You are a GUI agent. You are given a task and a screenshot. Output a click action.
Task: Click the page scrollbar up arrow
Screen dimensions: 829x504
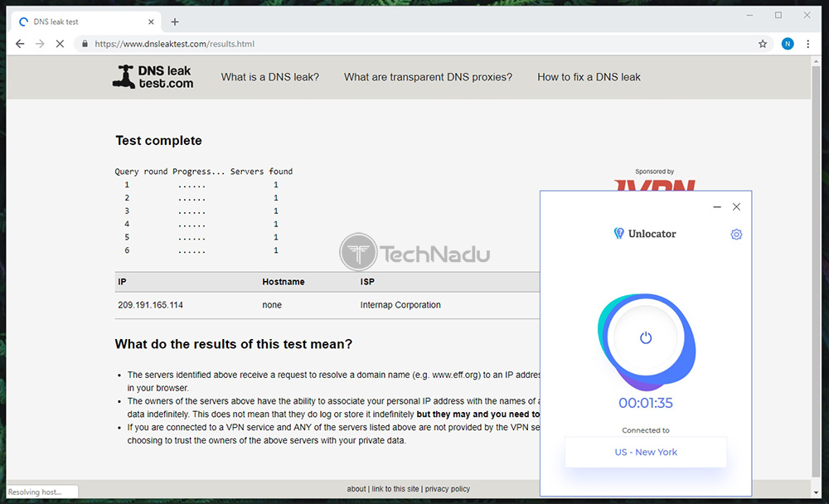pos(817,61)
